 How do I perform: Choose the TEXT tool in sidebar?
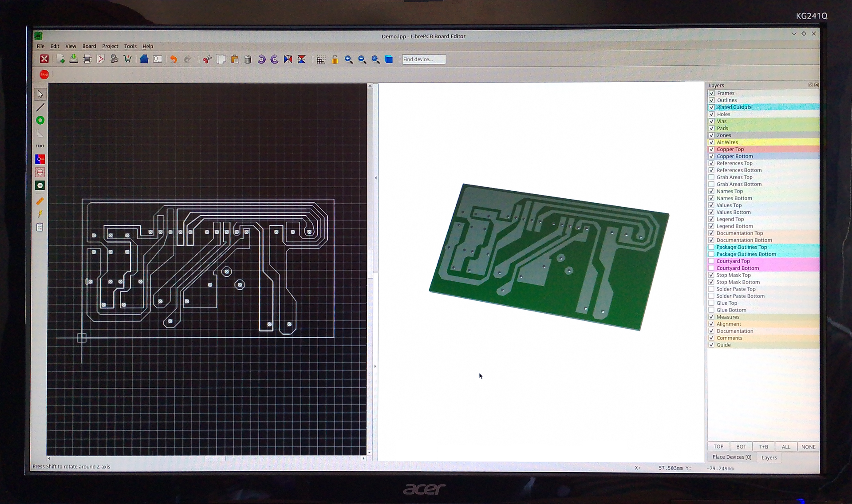(40, 146)
